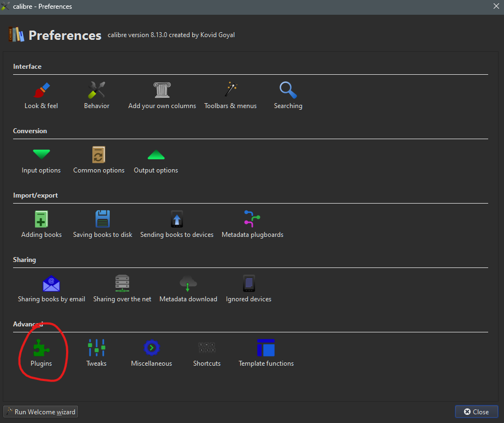The width and height of the screenshot is (504, 423).
Task: Open Look & feel preferences
Action: point(41,95)
